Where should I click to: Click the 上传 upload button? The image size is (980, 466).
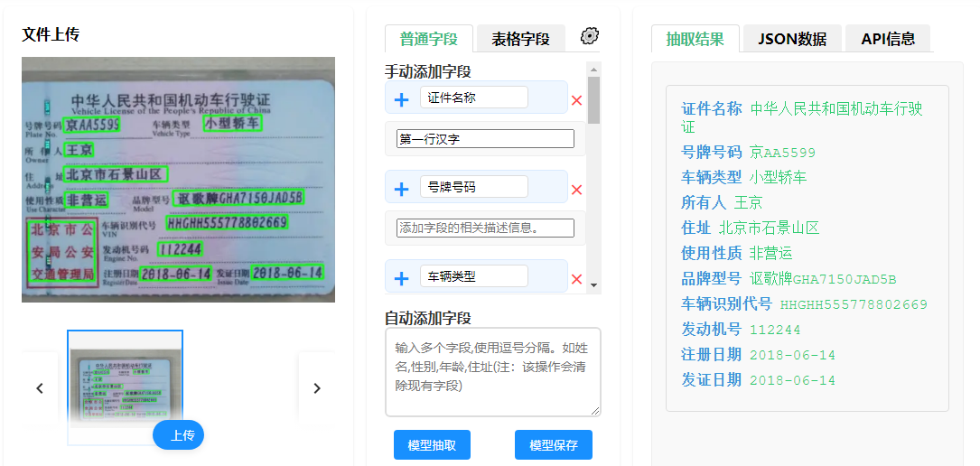coord(179,435)
